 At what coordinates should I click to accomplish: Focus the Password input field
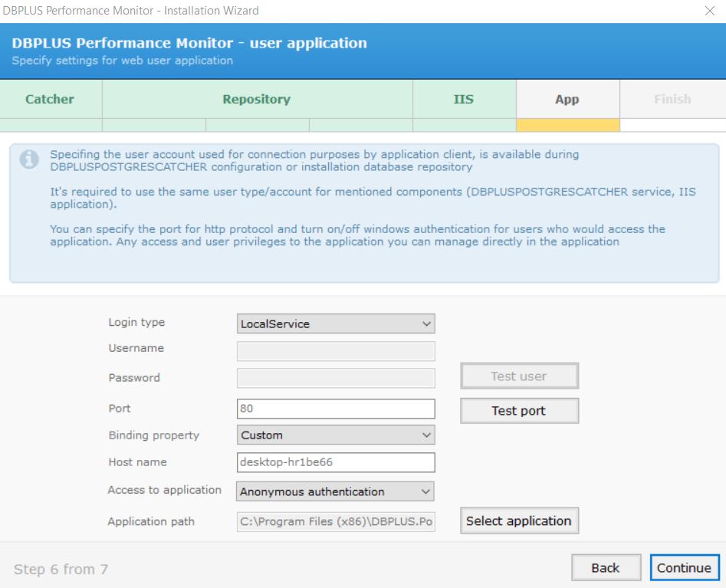336,378
